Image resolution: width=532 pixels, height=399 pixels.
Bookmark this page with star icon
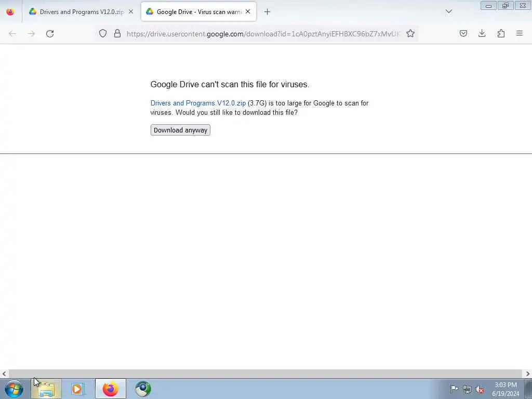[x=410, y=33]
